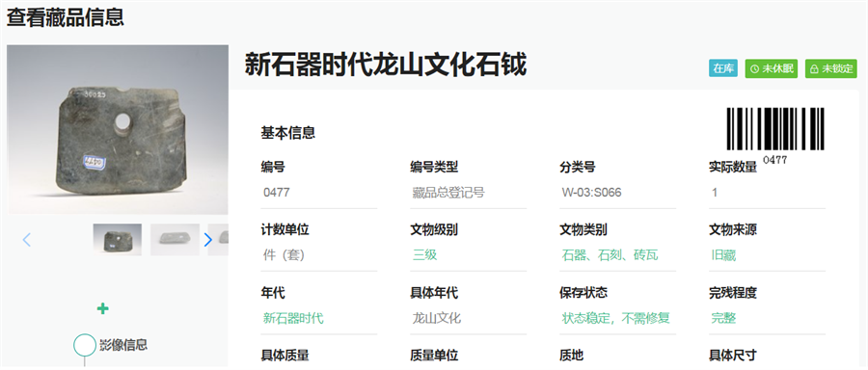
Task: Click the 影像信息 timeline circle marker
Action: coord(85,344)
